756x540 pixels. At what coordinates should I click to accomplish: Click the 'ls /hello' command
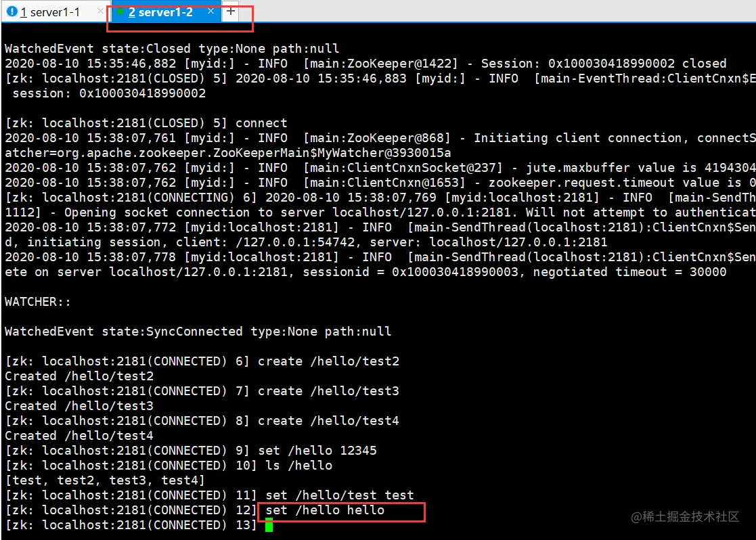299,466
